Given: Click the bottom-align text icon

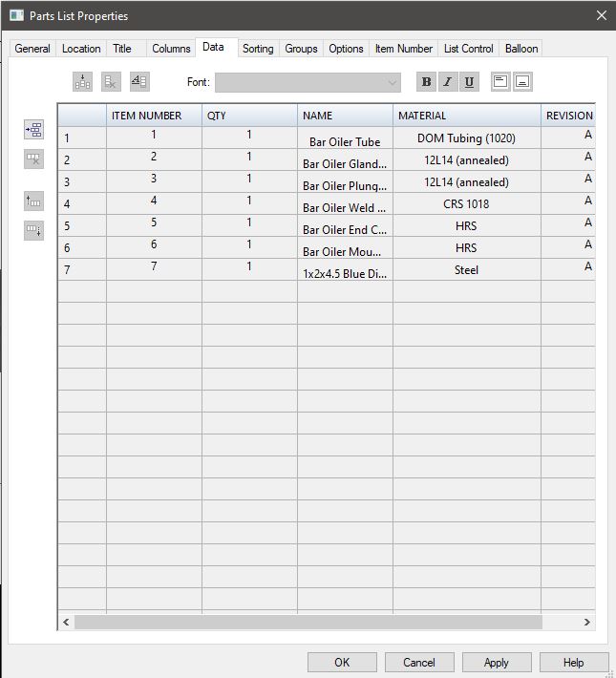Looking at the screenshot, I should pos(522,82).
